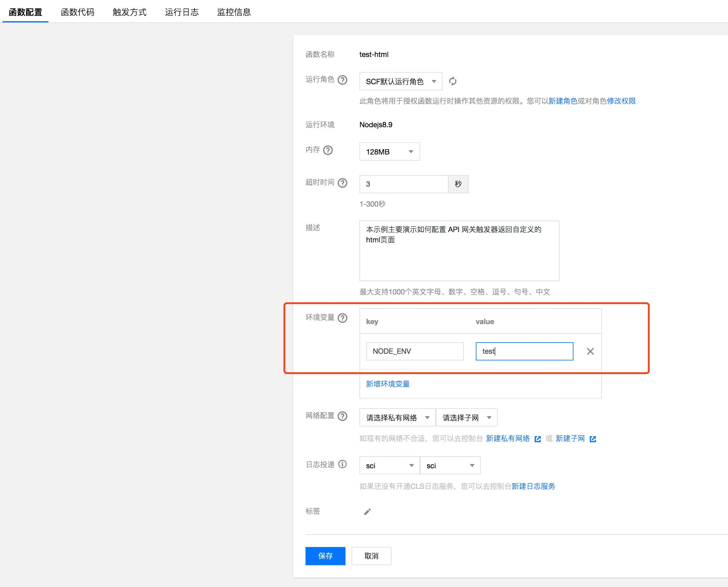This screenshot has width=728, height=587.
Task: Switch to the 函数代码 tab
Action: coord(78,12)
